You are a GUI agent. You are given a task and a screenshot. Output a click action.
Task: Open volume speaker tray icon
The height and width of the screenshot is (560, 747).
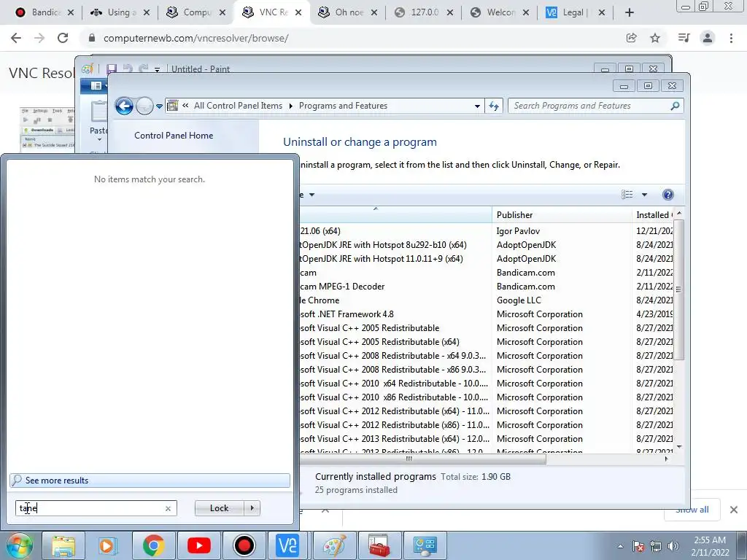[x=673, y=546]
